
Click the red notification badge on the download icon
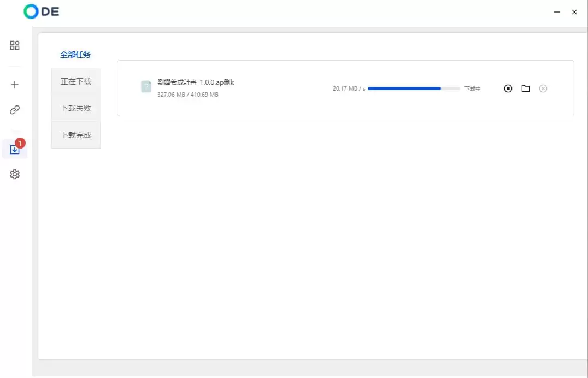[x=20, y=142]
